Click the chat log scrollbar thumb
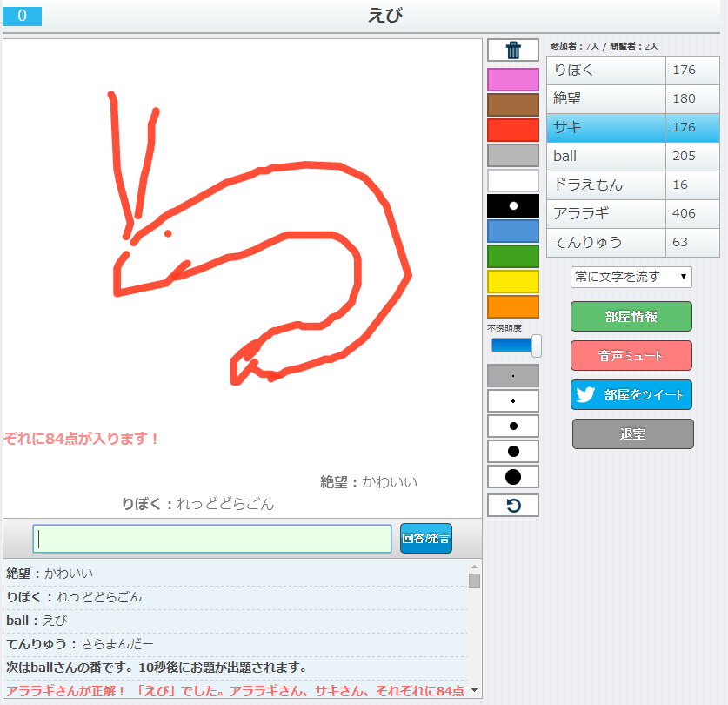Screen dimensions: 728x705 [x=474, y=581]
